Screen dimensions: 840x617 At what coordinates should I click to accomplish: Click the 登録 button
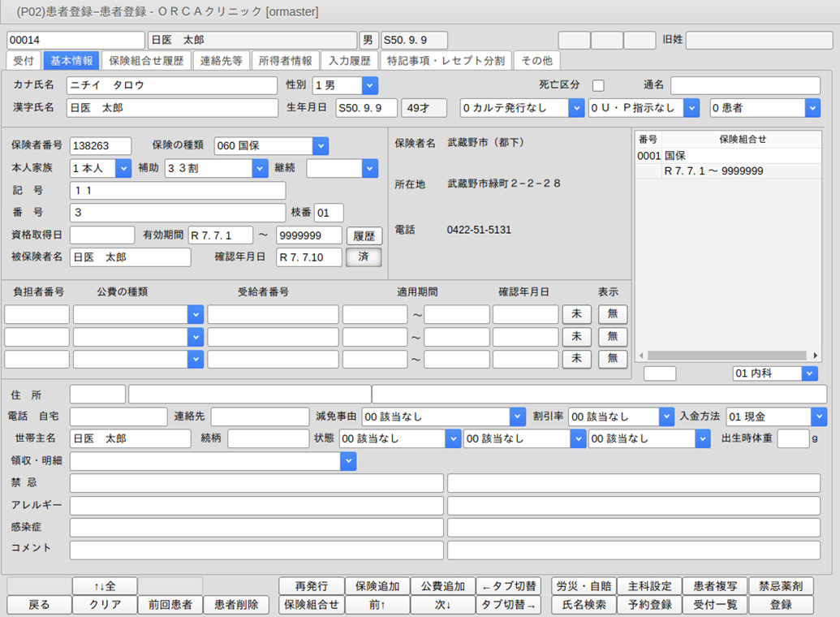pyautogui.click(x=781, y=605)
